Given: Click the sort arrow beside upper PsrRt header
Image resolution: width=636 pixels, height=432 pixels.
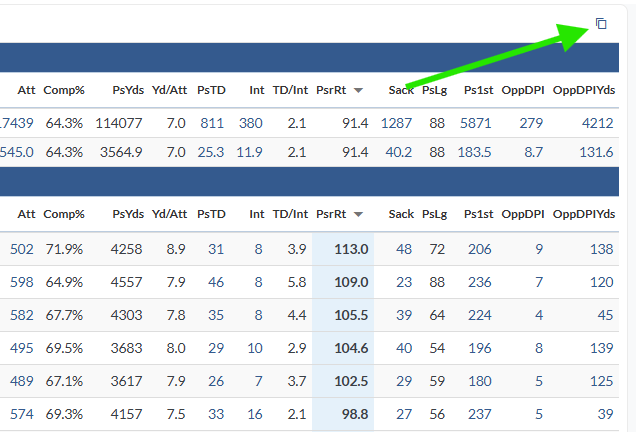Looking at the screenshot, I should click(358, 90).
